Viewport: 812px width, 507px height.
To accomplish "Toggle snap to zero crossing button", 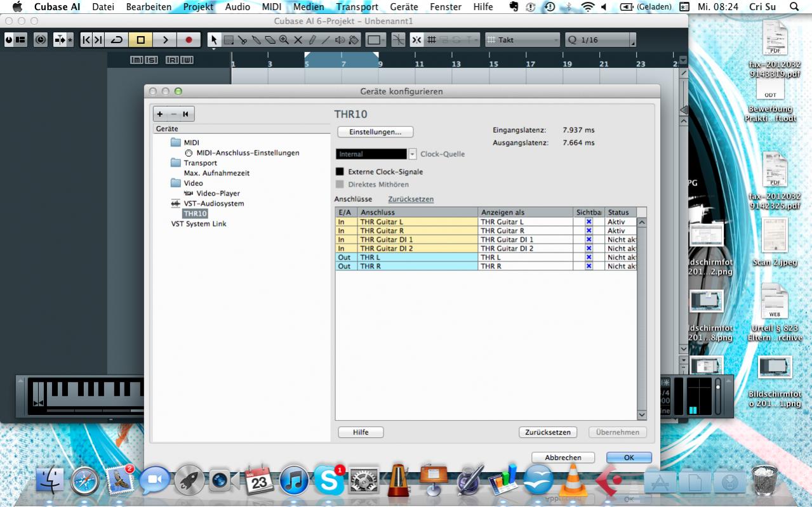I will (x=398, y=39).
